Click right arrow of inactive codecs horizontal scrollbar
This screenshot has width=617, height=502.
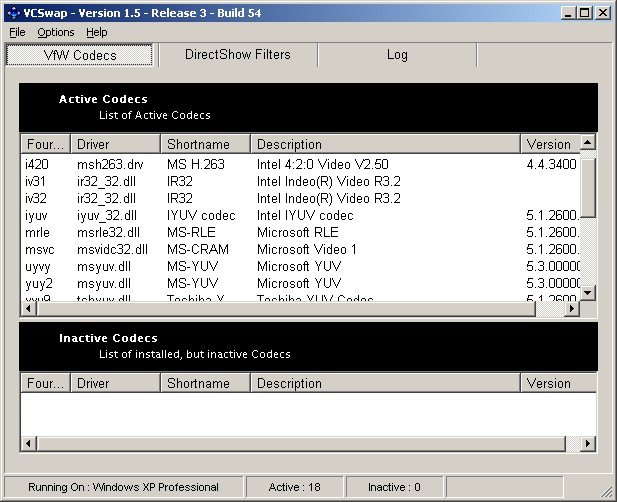click(x=588, y=444)
